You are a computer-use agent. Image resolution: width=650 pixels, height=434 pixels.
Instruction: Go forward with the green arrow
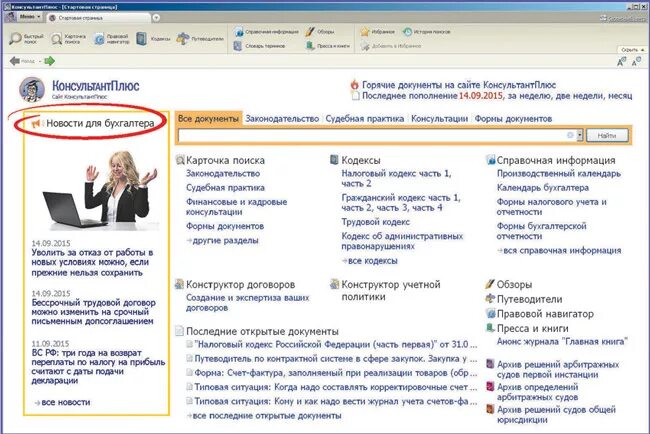[x=50, y=61]
